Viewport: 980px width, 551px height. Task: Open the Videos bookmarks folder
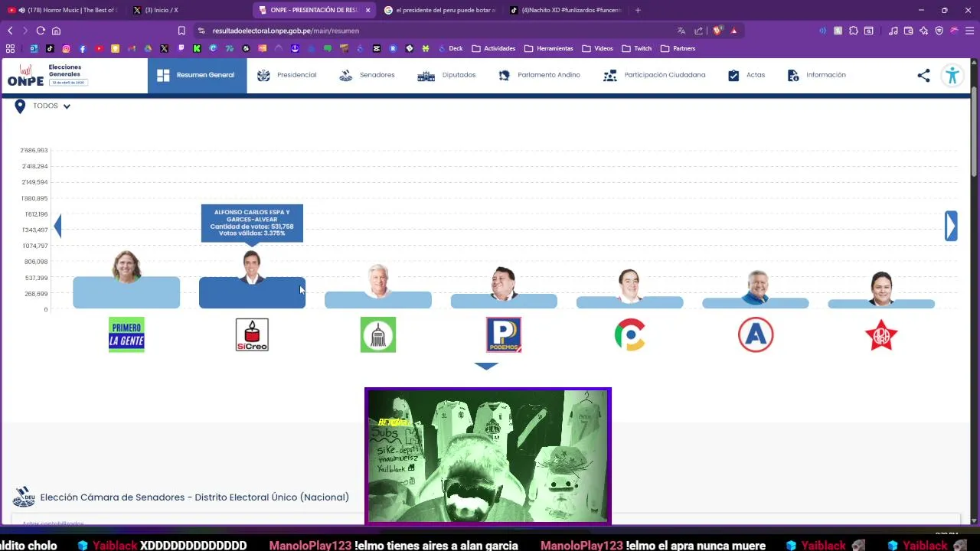598,48
